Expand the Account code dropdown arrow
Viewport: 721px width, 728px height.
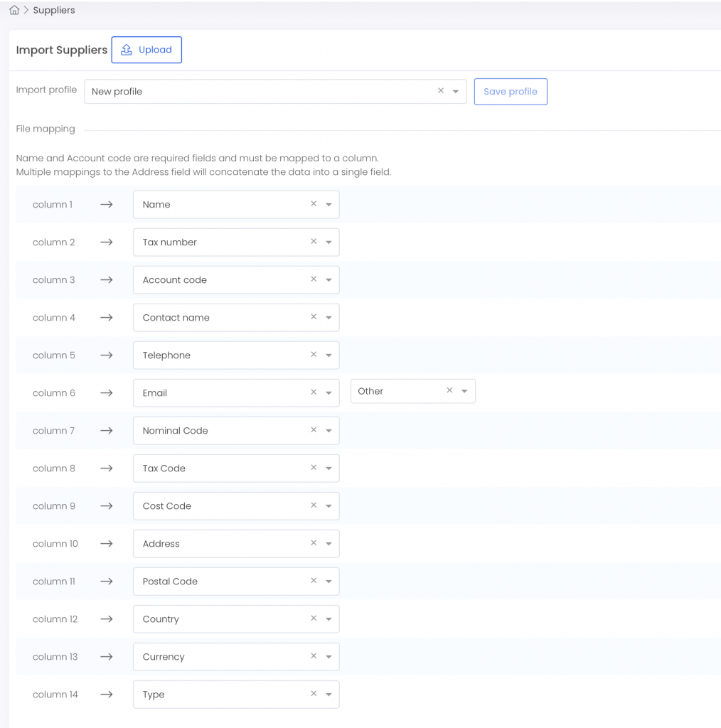click(x=329, y=280)
